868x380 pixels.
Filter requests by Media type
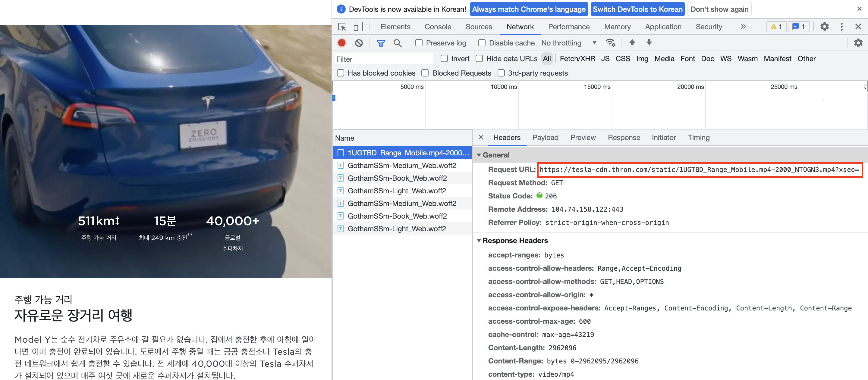664,58
